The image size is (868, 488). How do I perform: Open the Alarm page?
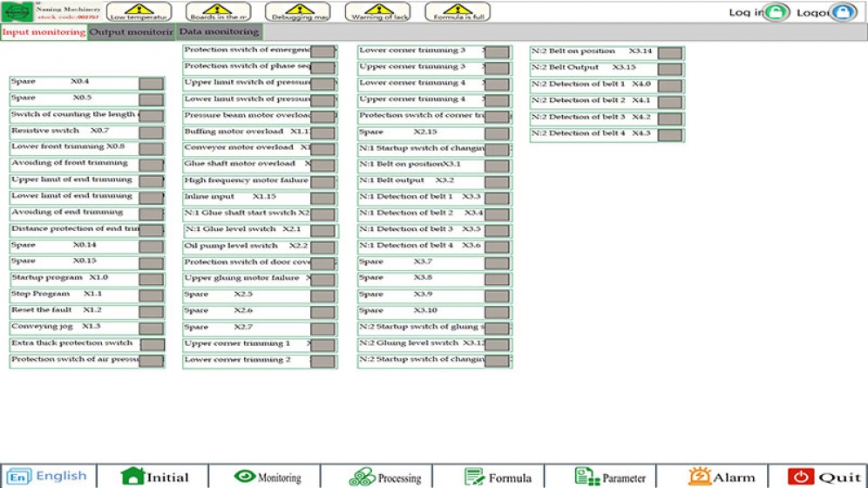(x=722, y=477)
